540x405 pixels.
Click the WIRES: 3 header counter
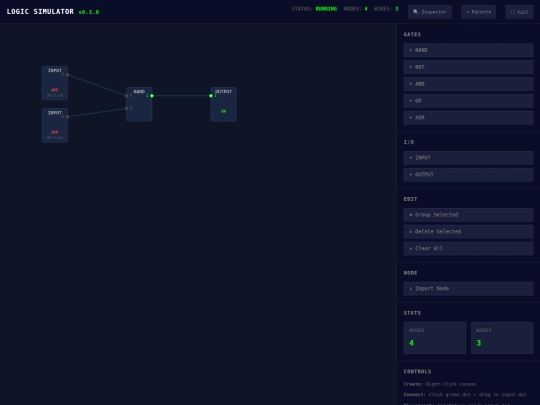pos(386,9)
